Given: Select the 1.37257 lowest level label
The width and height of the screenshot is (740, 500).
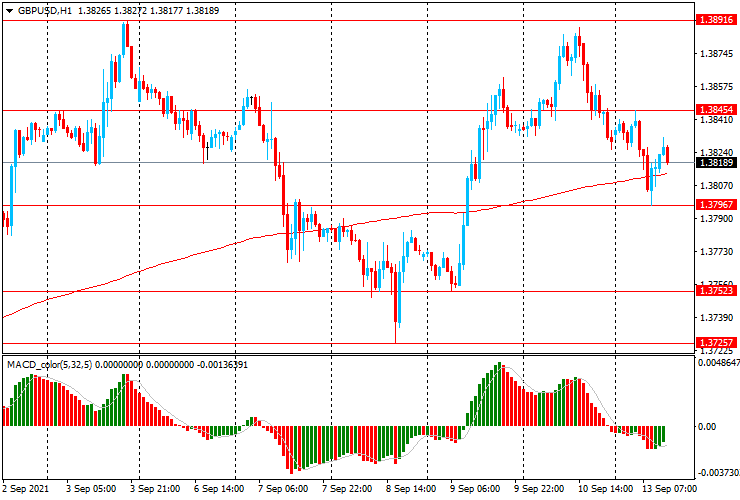Looking at the screenshot, I should [716, 342].
